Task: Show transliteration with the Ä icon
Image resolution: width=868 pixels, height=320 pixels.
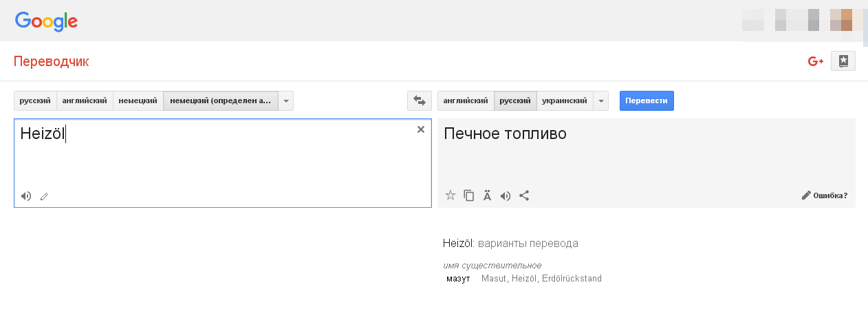Action: [487, 195]
